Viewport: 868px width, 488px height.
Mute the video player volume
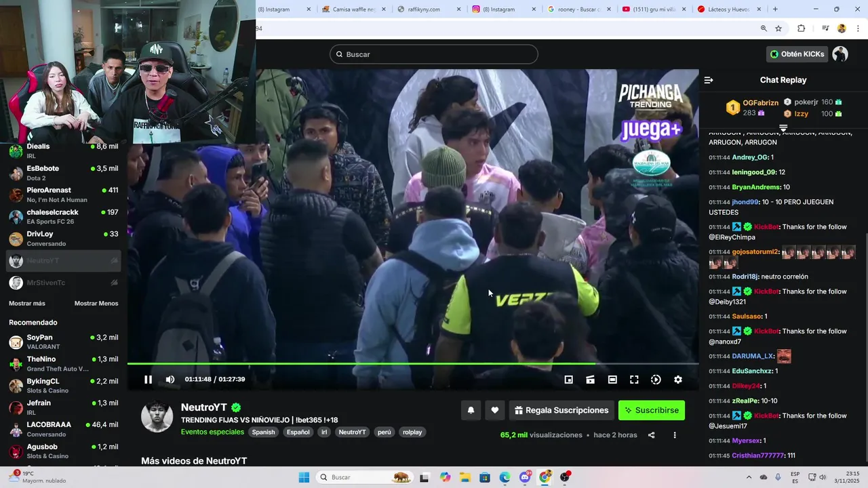(x=170, y=380)
